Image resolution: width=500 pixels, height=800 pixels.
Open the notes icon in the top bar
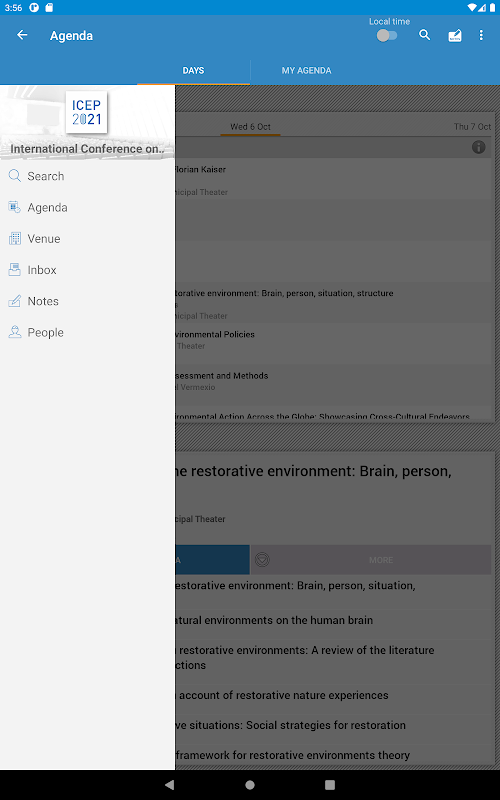(455, 35)
